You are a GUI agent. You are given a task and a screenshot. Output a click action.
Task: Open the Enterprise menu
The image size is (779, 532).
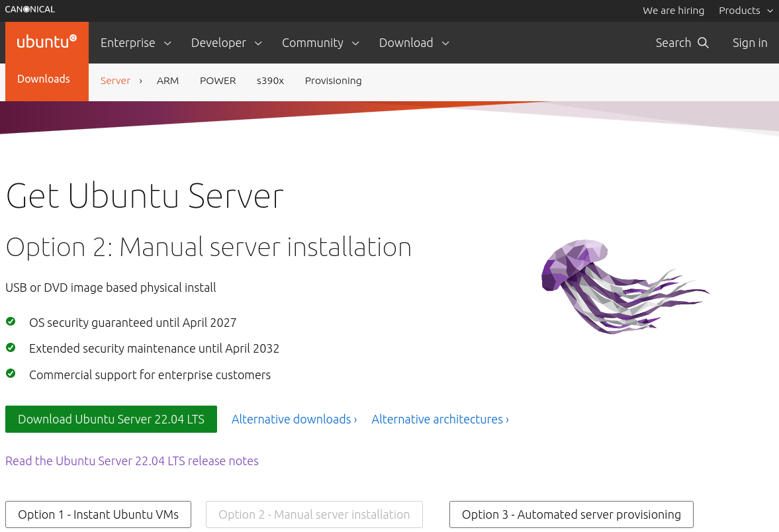coord(136,43)
